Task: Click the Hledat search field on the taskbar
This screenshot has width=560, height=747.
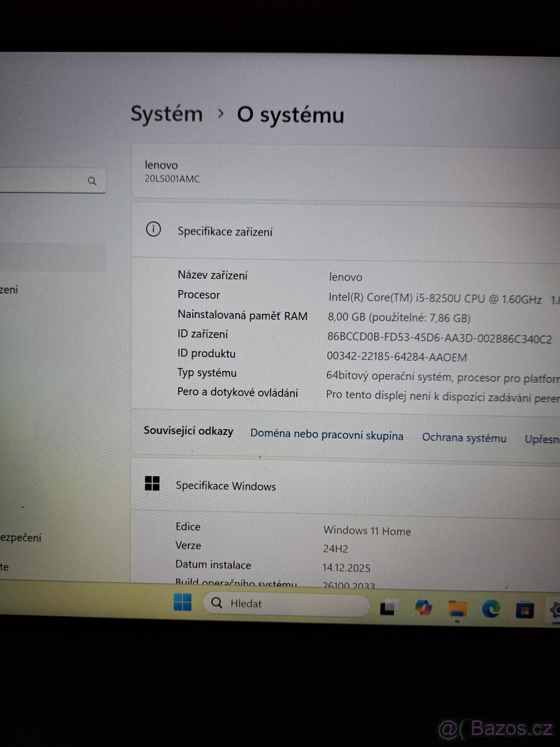Action: tap(286, 603)
